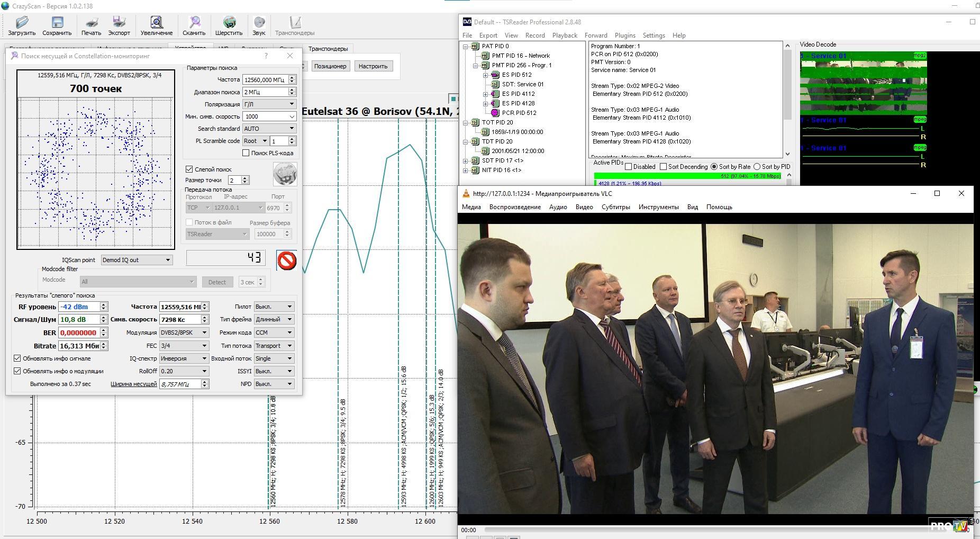Viewport: 980px width, 539px height.
Task: Open the Search standard AUTO dropdown
Action: point(269,129)
